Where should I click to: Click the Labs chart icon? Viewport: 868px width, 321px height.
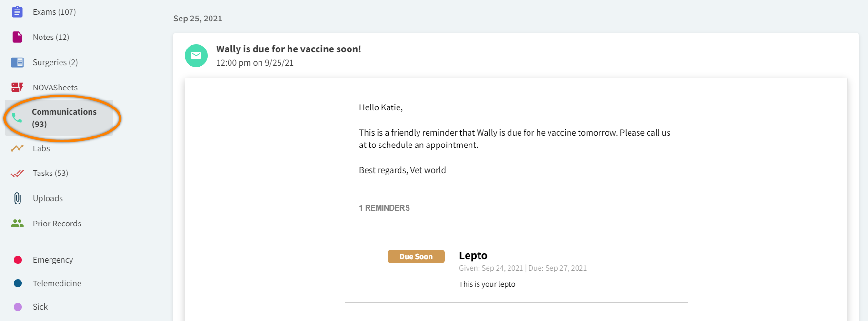18,148
